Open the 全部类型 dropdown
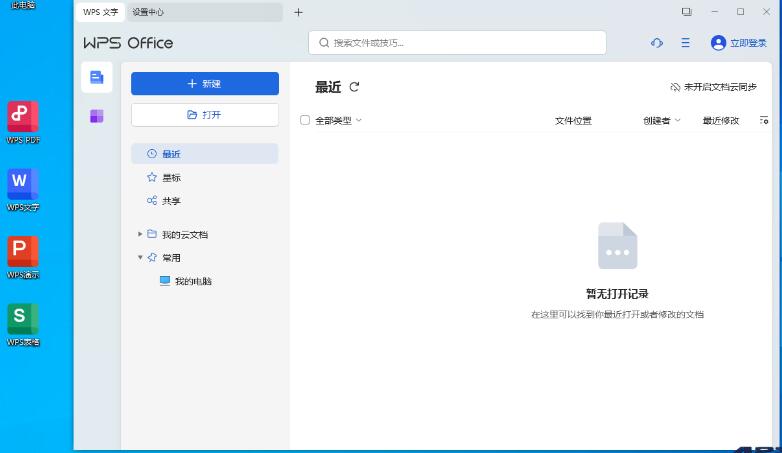 [x=338, y=120]
